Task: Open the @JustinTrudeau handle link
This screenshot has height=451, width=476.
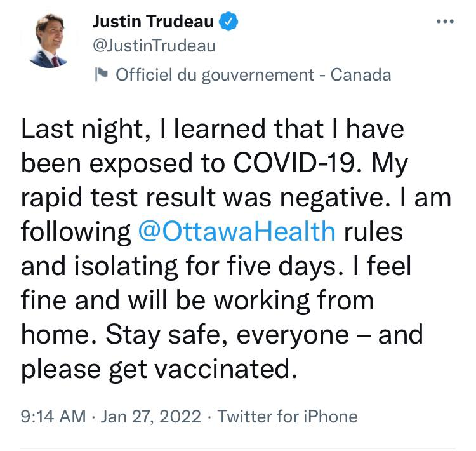Action: 154,46
